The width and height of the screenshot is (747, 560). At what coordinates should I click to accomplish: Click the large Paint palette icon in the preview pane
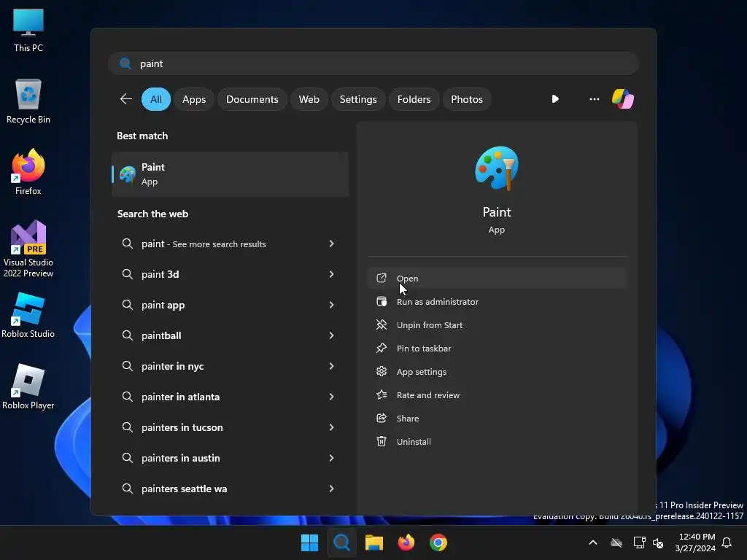[x=496, y=168]
